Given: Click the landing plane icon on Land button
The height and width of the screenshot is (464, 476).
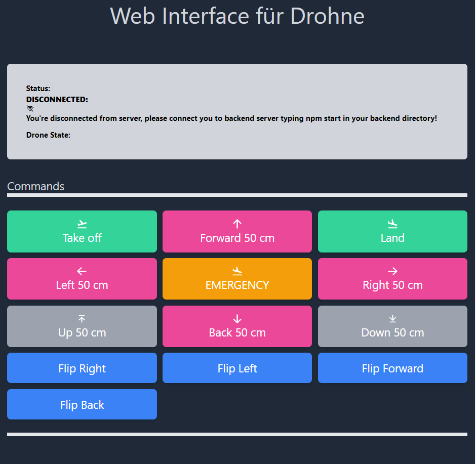Looking at the screenshot, I should point(392,223).
